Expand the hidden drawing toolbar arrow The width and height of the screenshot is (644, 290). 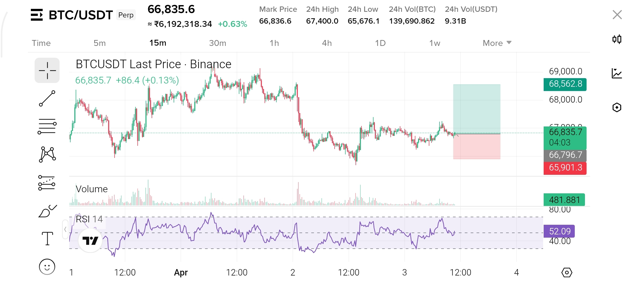[65, 229]
